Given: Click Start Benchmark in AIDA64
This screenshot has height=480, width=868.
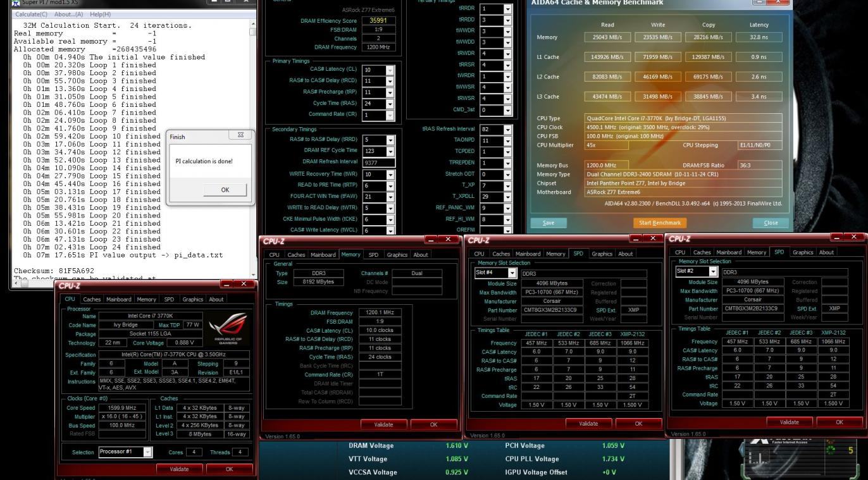Looking at the screenshot, I should (x=659, y=223).
